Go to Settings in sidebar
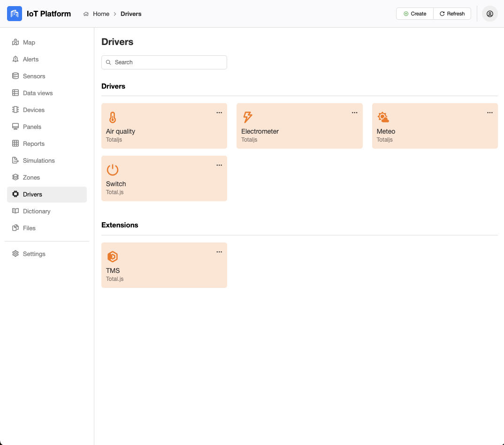The height and width of the screenshot is (445, 504). point(34,254)
